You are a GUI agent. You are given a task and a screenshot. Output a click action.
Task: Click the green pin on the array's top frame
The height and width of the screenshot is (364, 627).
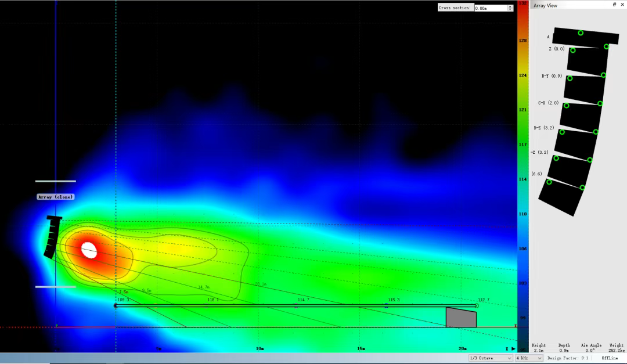(x=581, y=33)
